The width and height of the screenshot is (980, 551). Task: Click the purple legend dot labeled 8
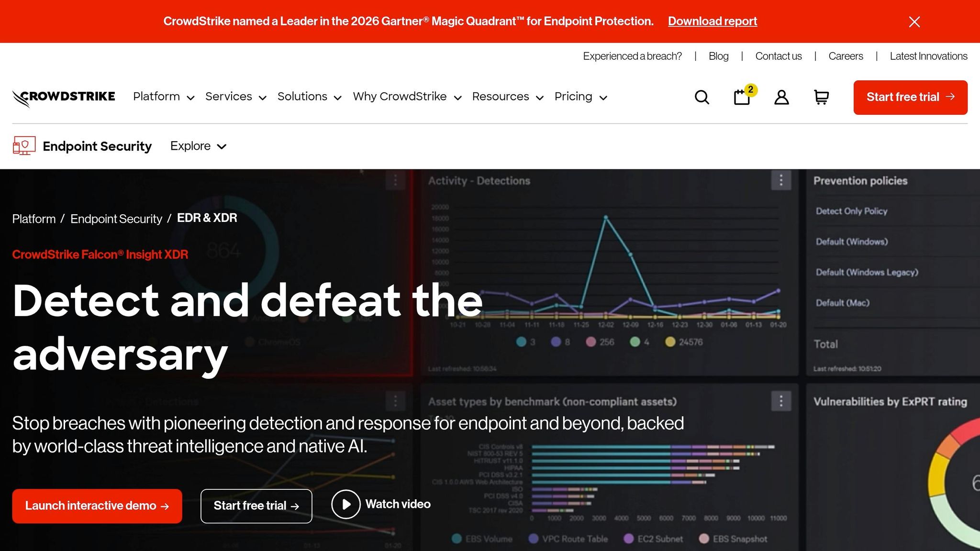tap(556, 342)
